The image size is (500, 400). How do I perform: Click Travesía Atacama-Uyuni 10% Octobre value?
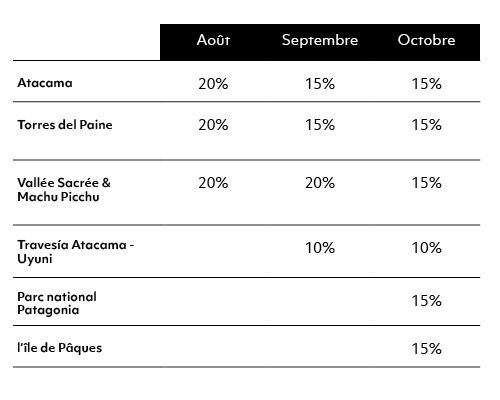click(x=426, y=248)
